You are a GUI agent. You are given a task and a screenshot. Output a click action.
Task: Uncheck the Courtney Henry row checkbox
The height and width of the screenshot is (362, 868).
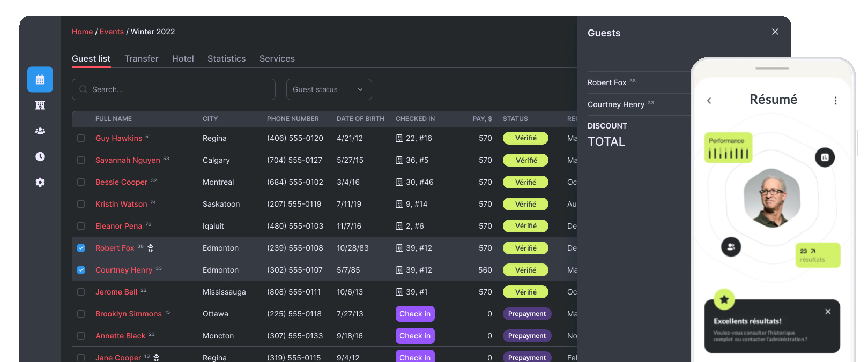(x=81, y=270)
